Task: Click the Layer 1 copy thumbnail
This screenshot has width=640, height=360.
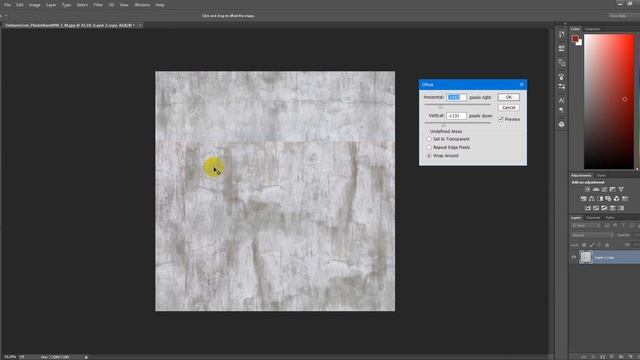Action: [586, 257]
